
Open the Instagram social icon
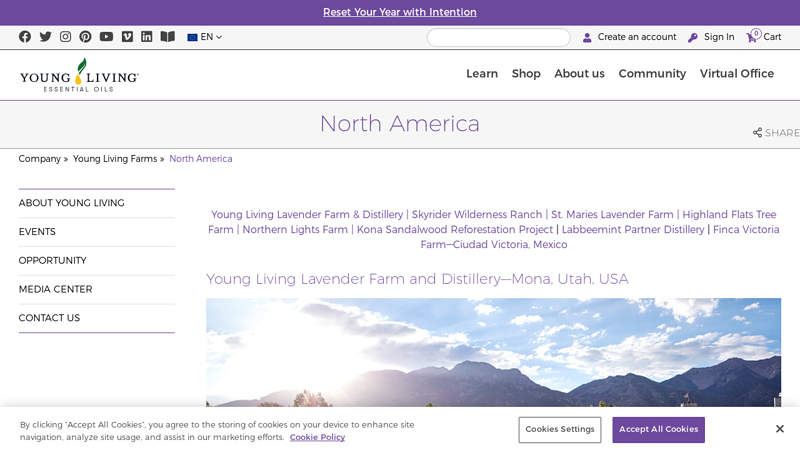pyautogui.click(x=65, y=37)
